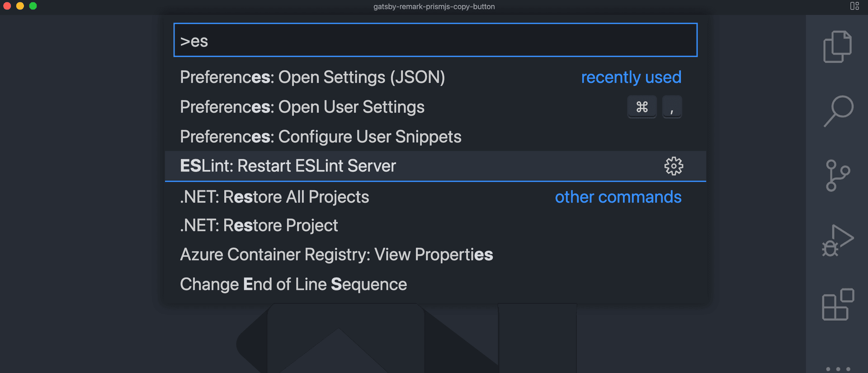
Task: Select Change End of Line Sequence
Action: coord(293,284)
